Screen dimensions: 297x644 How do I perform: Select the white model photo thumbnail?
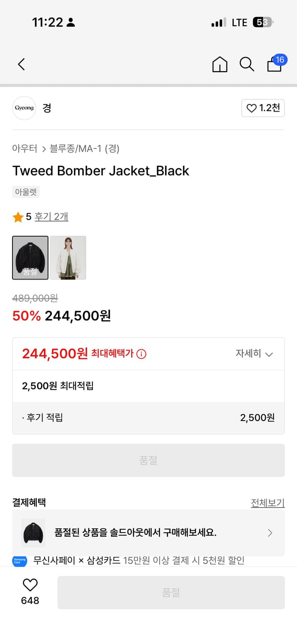(68, 258)
